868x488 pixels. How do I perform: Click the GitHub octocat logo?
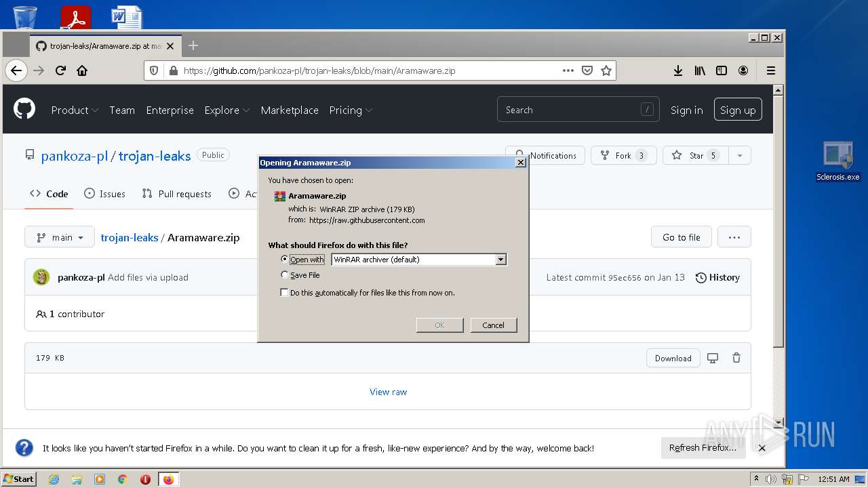pyautogui.click(x=24, y=109)
